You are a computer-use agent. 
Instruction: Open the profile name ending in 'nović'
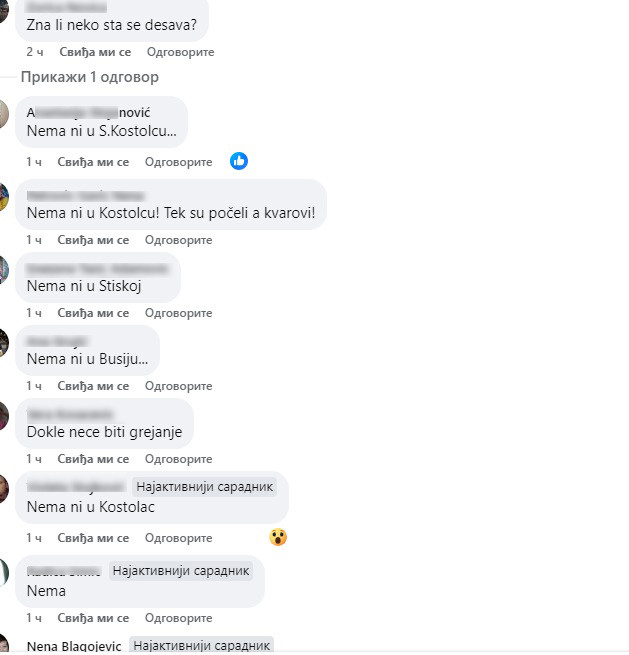pyautogui.click(x=88, y=112)
